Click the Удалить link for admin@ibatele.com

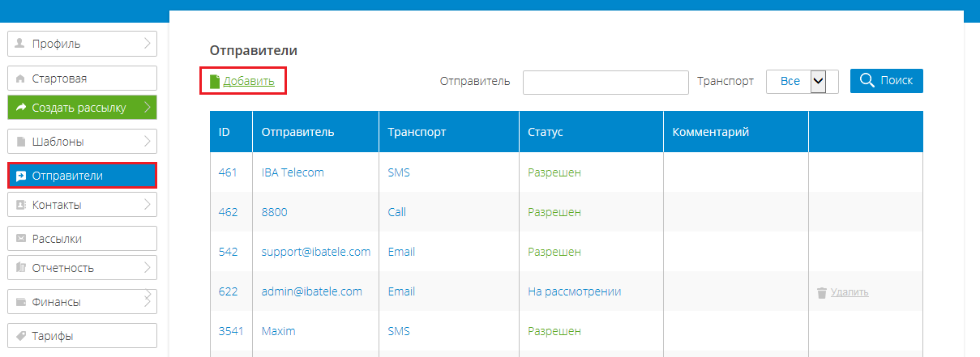[x=849, y=292]
